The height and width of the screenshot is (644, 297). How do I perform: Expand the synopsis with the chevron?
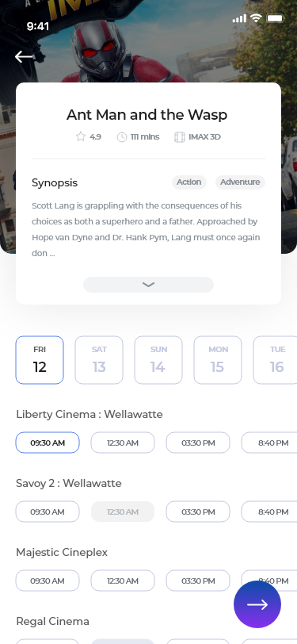point(149,285)
